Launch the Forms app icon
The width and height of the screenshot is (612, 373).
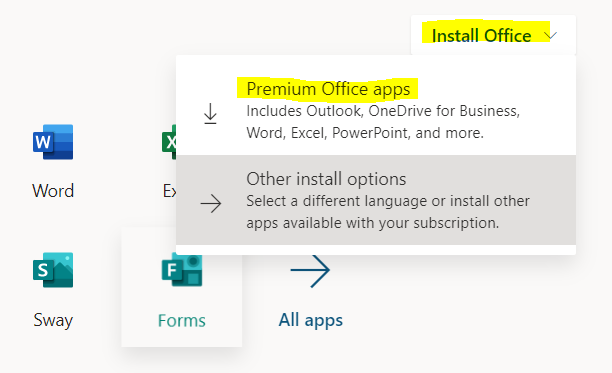(182, 270)
